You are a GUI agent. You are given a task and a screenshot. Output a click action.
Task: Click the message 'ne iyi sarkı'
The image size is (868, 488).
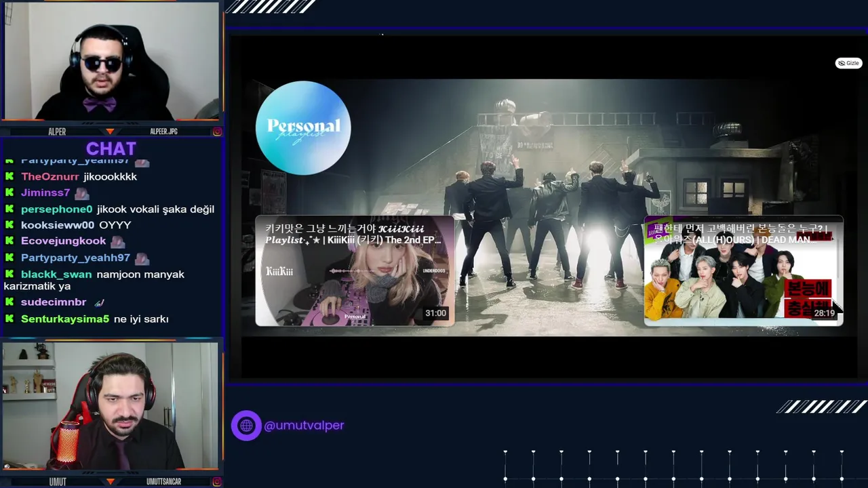(x=141, y=319)
